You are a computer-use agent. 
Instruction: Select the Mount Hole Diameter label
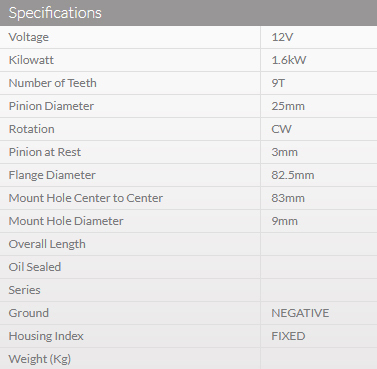coord(66,221)
